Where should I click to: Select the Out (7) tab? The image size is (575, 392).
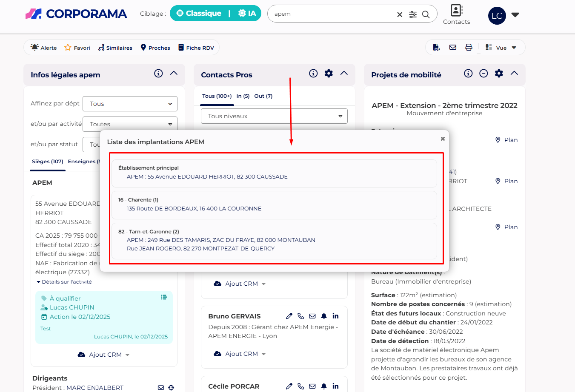(263, 96)
